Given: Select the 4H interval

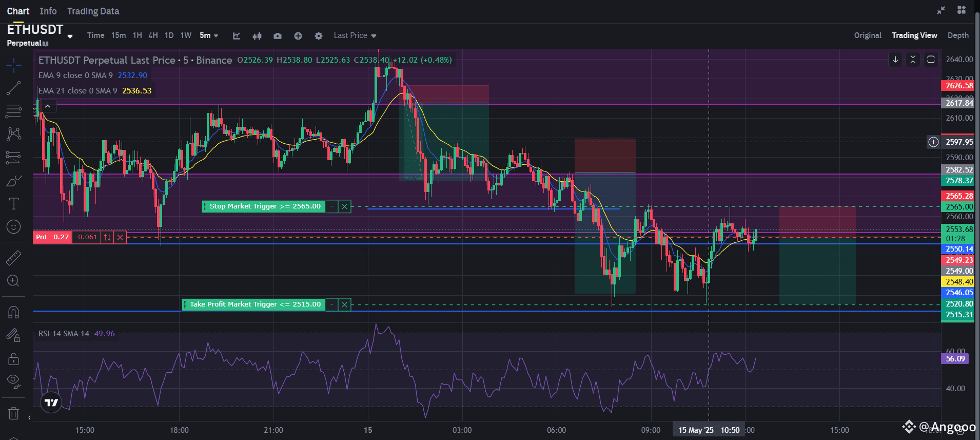Looking at the screenshot, I should pos(153,35).
